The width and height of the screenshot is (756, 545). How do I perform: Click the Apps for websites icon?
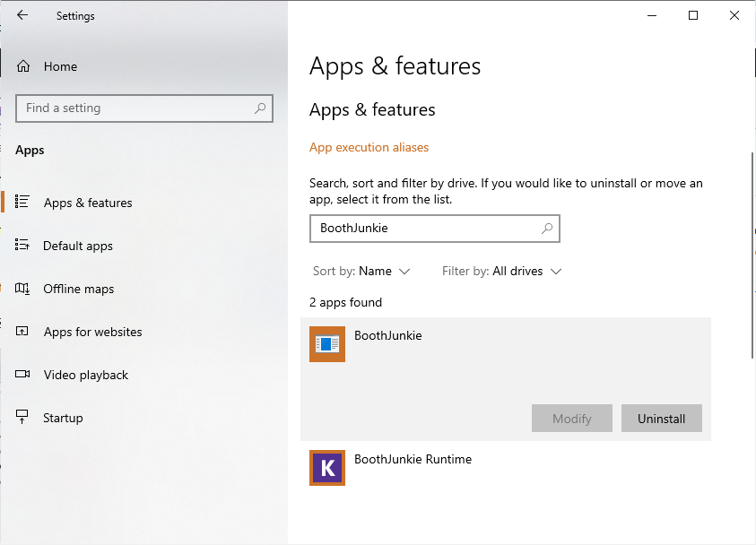coord(22,331)
